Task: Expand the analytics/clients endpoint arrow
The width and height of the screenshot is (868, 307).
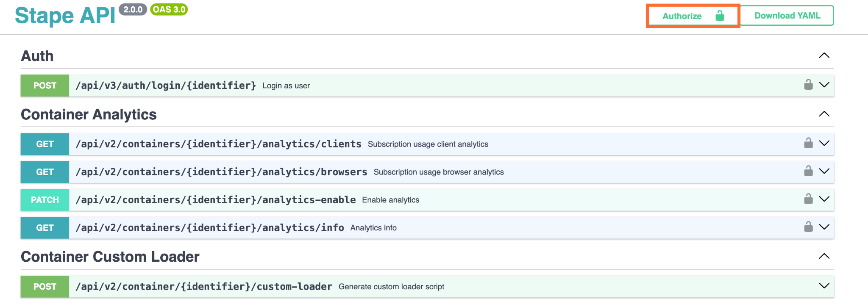Action: [x=824, y=143]
